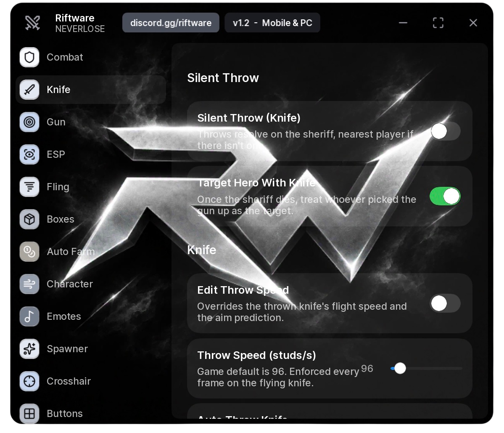504x433 pixels.
Task: Adjust the Throw Speed slider handle
Action: tap(400, 368)
